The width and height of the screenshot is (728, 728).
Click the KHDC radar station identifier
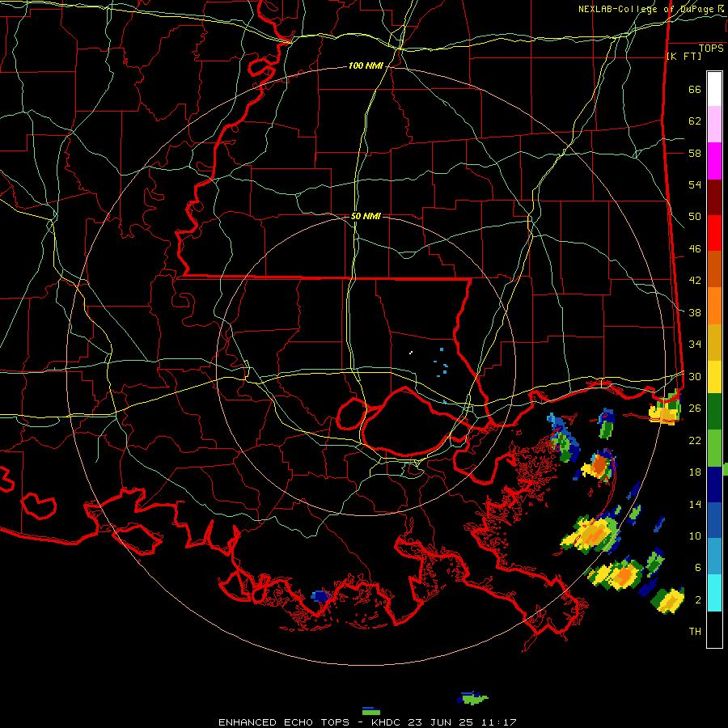pos(387,722)
